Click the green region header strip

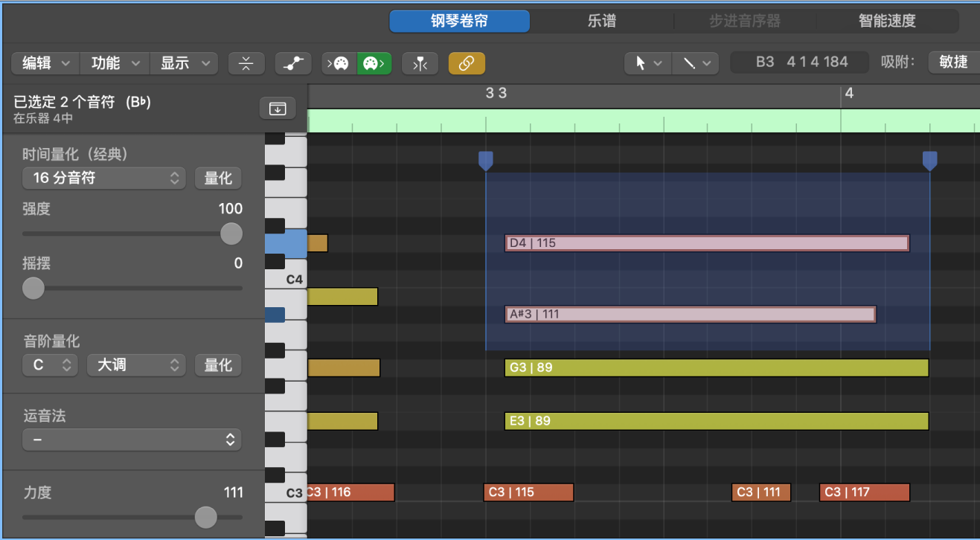coord(644,120)
